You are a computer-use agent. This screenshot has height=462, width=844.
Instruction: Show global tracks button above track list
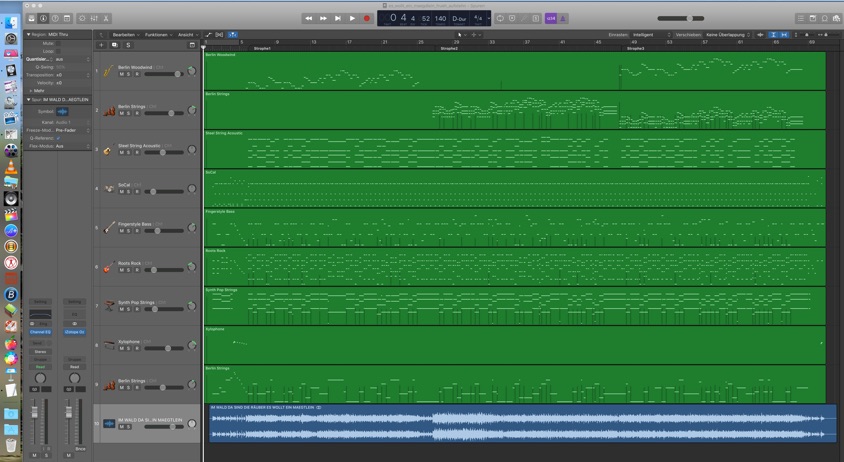click(x=192, y=45)
